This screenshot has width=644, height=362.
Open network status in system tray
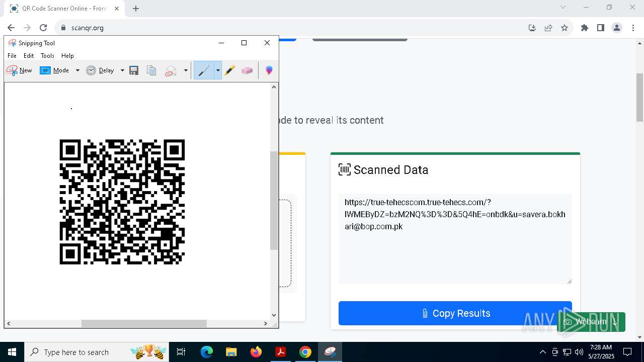pos(567,352)
